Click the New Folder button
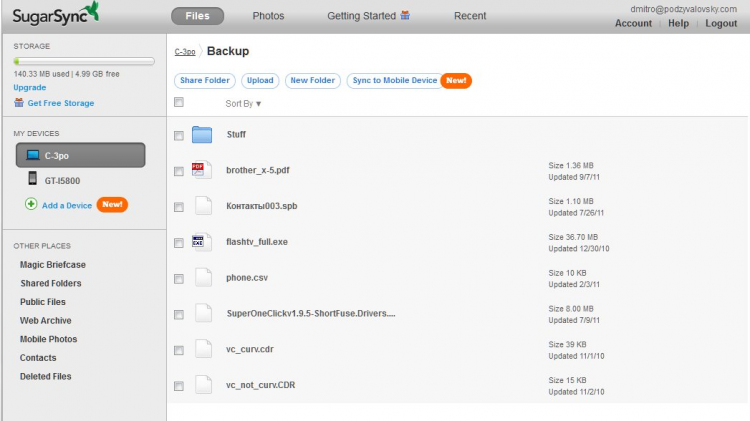The image size is (750, 421). 313,80
